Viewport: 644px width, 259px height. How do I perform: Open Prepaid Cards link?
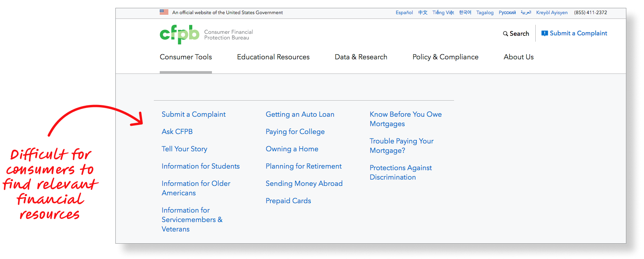(x=288, y=201)
